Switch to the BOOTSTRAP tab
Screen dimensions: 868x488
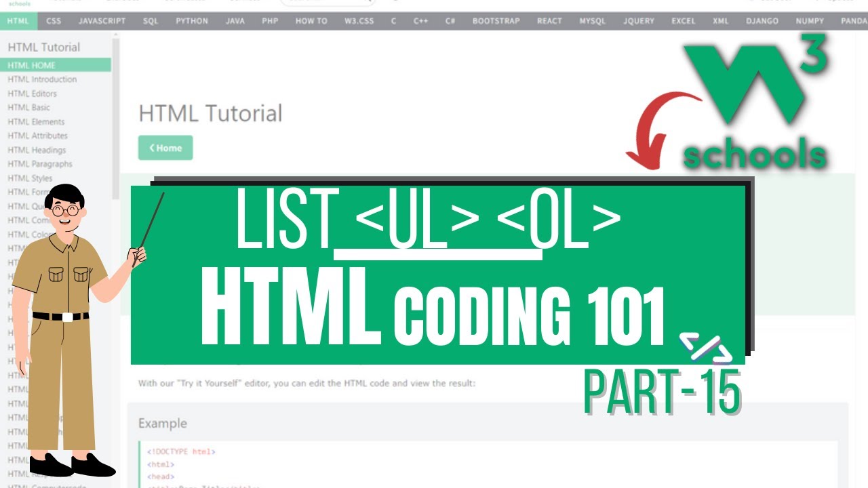(496, 21)
